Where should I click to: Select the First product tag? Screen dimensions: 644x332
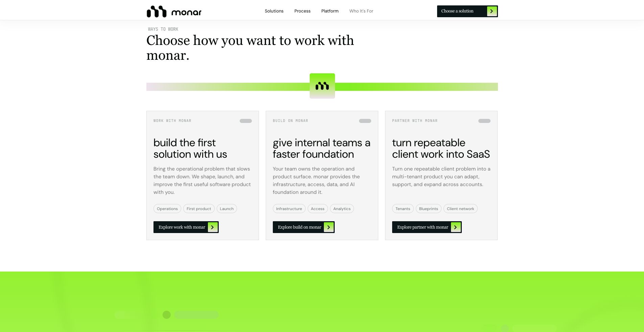click(199, 209)
